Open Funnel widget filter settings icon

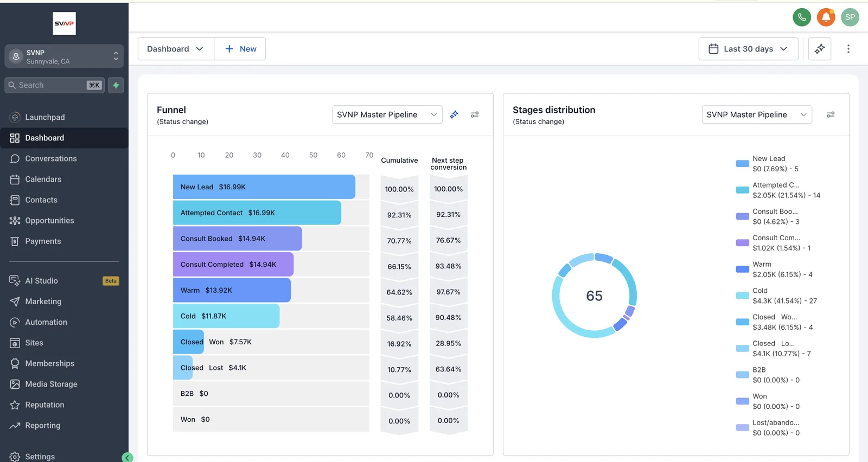[475, 114]
